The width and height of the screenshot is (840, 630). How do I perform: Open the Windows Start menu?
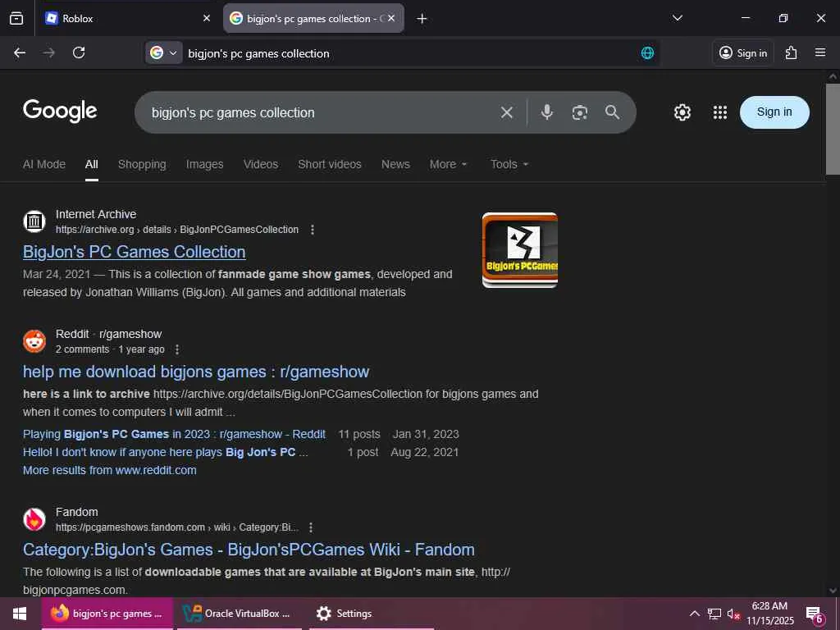point(20,614)
